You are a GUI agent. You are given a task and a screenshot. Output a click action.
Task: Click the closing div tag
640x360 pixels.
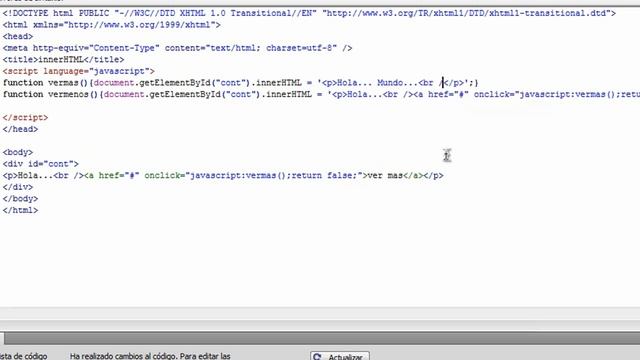pyautogui.click(x=18, y=187)
